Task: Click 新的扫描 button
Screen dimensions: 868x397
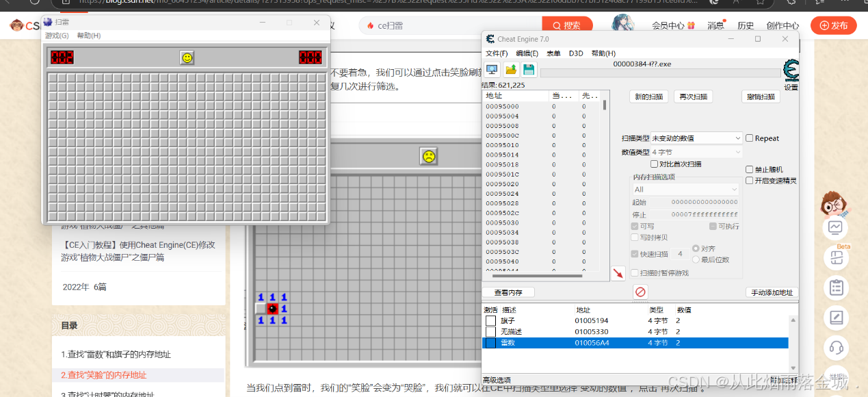Action: coord(648,97)
